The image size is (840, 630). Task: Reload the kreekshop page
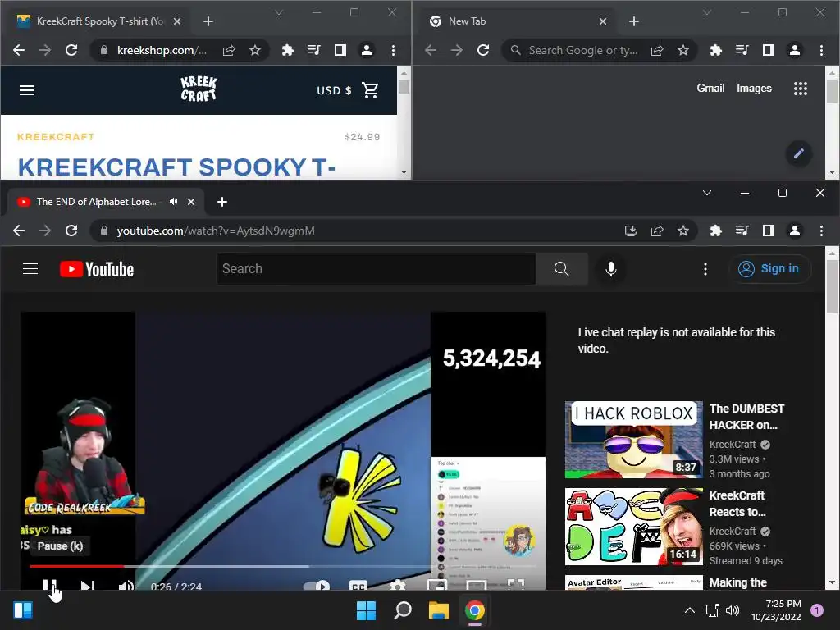click(x=71, y=50)
